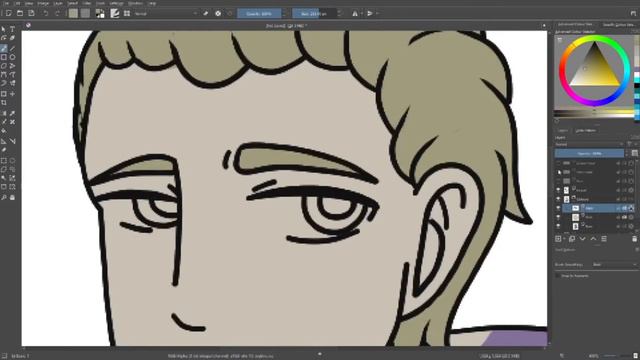Open layer properties button
640x360 pixels.
tap(604, 239)
